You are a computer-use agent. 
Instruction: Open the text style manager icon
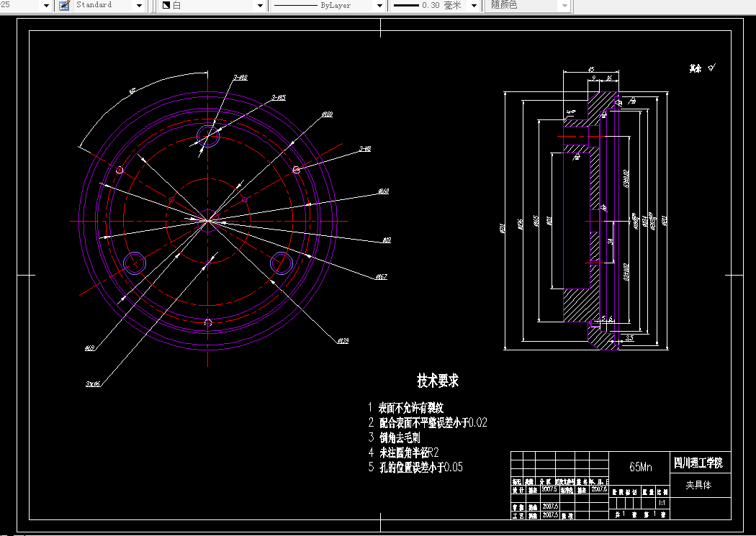click(64, 5)
